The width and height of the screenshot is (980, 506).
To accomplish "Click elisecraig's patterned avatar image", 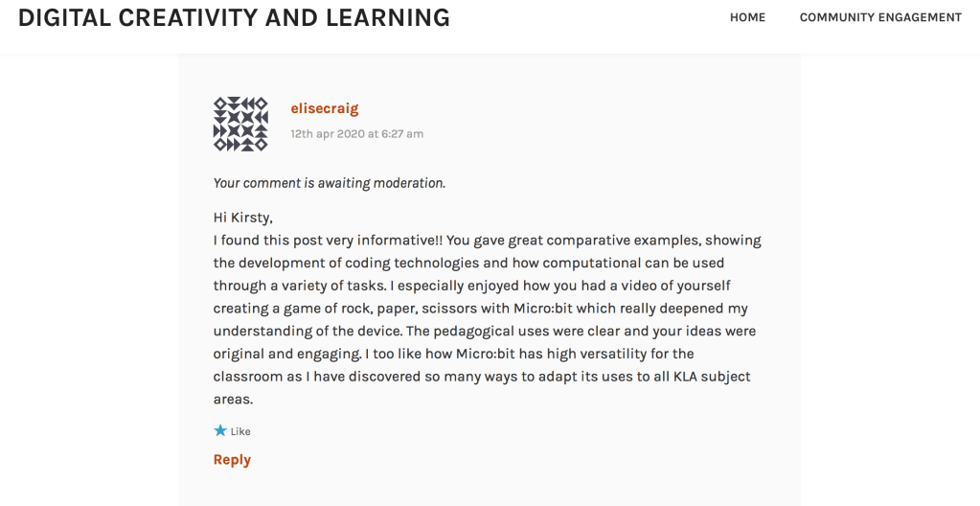I will pyautogui.click(x=239, y=124).
